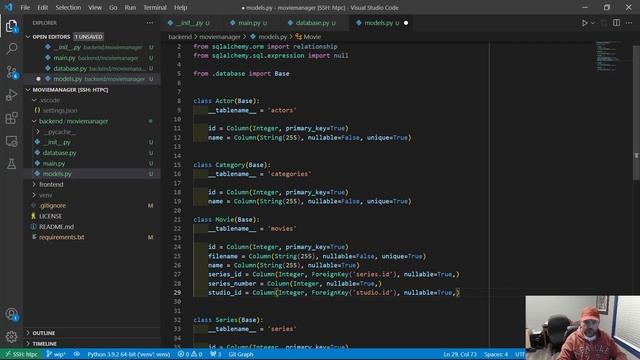Click the Git Graph status bar button

pyautogui.click(x=241, y=354)
